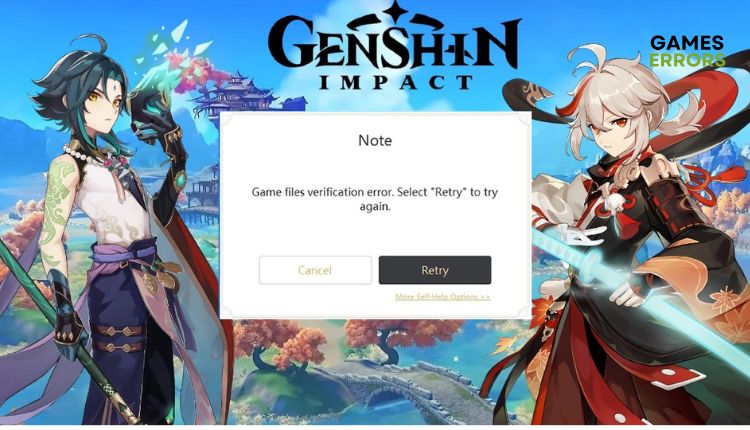Viewport: 750px width, 430px height.
Task: Click the Note dialog title
Action: (x=375, y=140)
